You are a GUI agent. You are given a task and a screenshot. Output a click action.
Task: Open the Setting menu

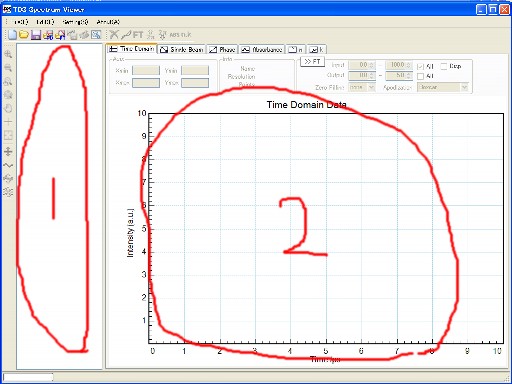coord(76,22)
